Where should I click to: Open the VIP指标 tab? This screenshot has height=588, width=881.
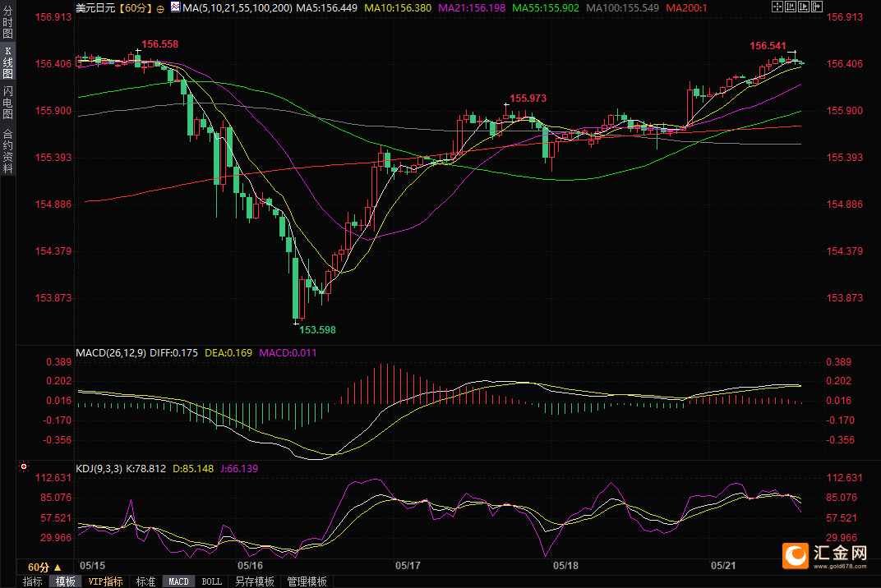pos(105,581)
